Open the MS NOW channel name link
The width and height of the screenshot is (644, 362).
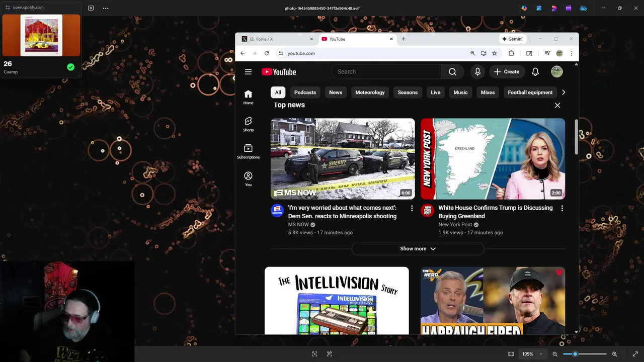pyautogui.click(x=298, y=225)
